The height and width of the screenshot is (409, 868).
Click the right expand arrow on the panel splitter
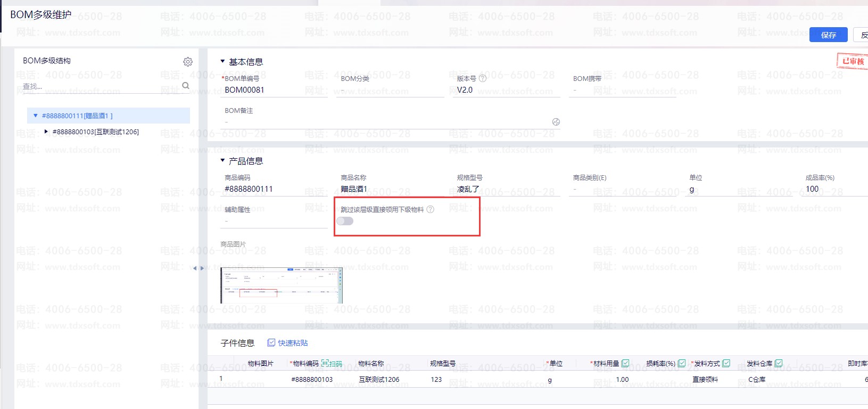pos(202,268)
